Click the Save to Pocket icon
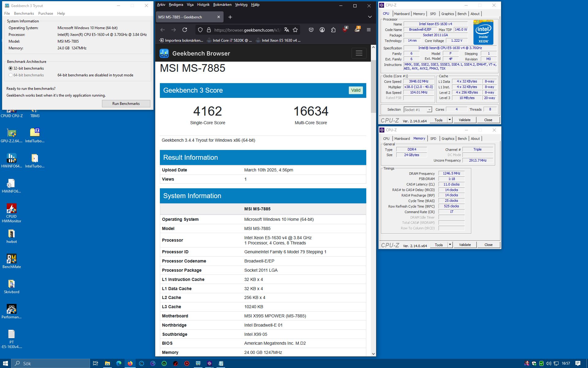 click(311, 30)
